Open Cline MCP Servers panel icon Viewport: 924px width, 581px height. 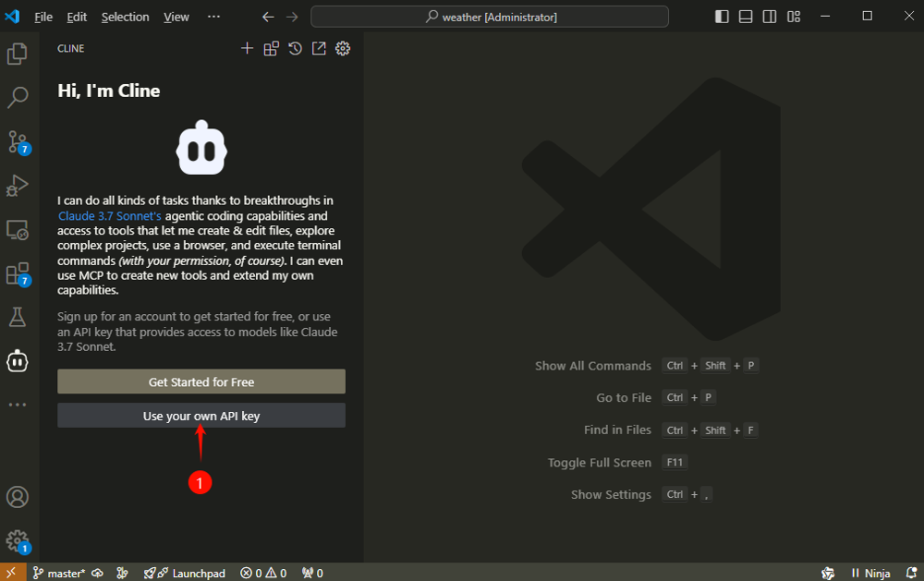click(x=271, y=49)
